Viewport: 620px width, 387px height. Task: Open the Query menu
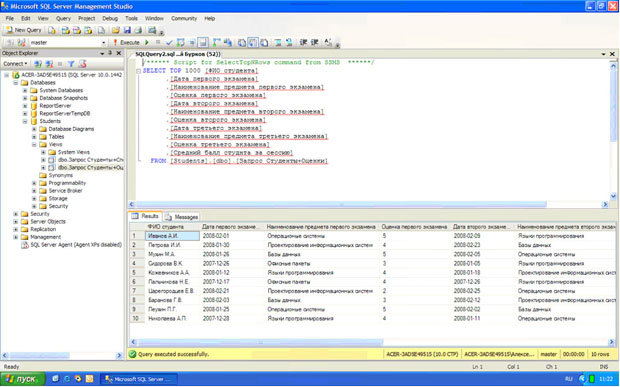coord(63,18)
